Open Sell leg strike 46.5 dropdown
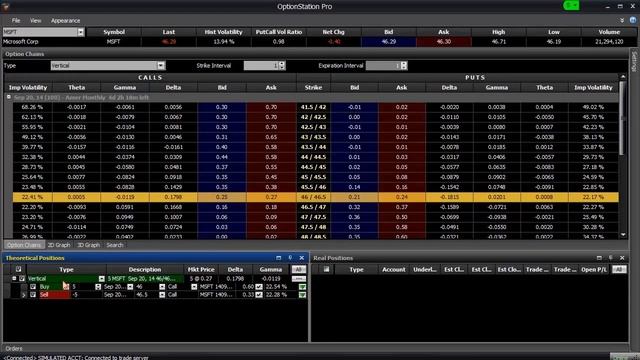The height and width of the screenshot is (360, 640). (162, 295)
